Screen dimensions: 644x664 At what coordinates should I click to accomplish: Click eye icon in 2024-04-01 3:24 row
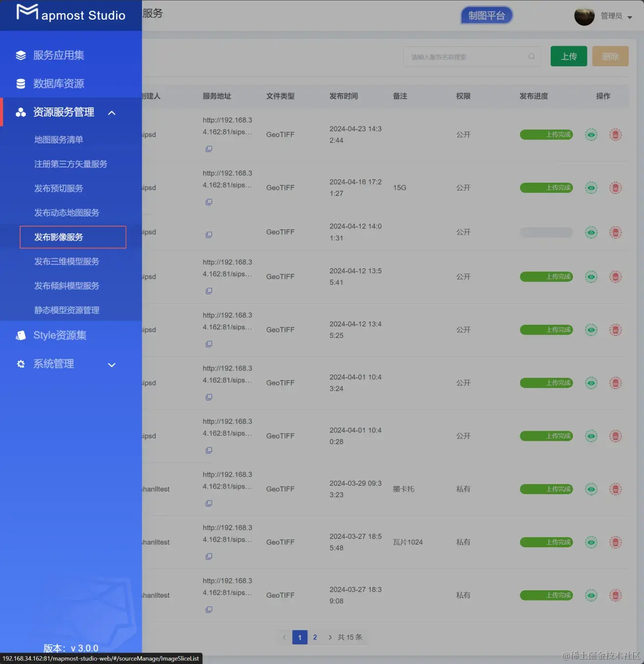click(x=591, y=383)
